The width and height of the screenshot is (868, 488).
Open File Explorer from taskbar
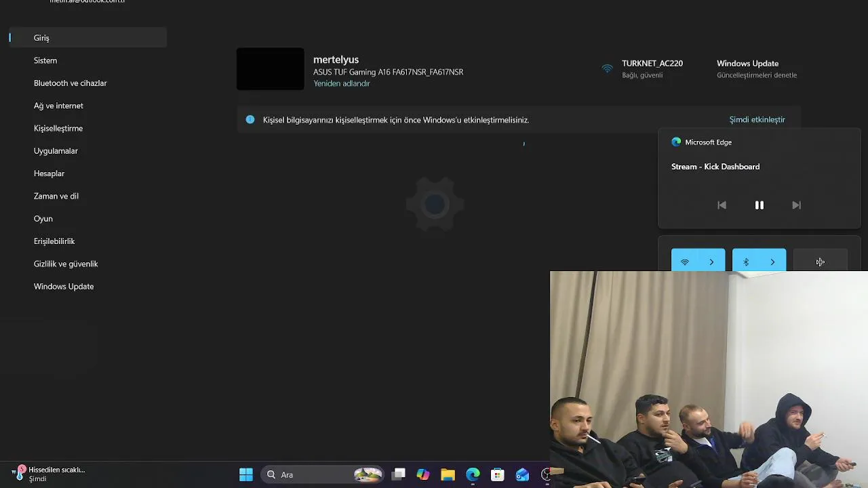pos(448,474)
